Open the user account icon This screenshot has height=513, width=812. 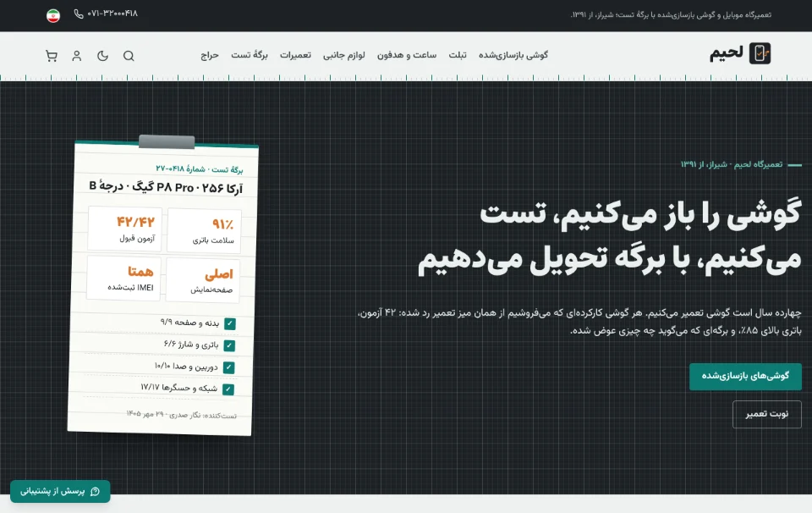tap(77, 56)
